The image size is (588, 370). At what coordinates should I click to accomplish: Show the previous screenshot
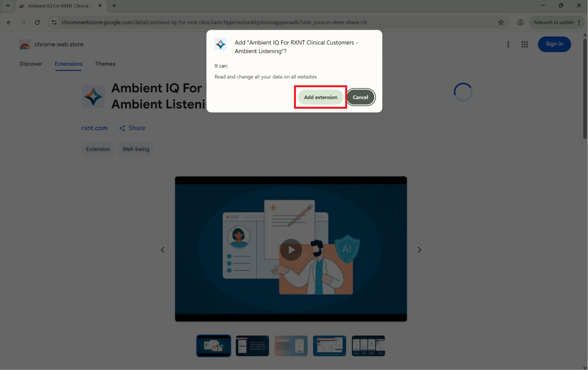click(163, 250)
